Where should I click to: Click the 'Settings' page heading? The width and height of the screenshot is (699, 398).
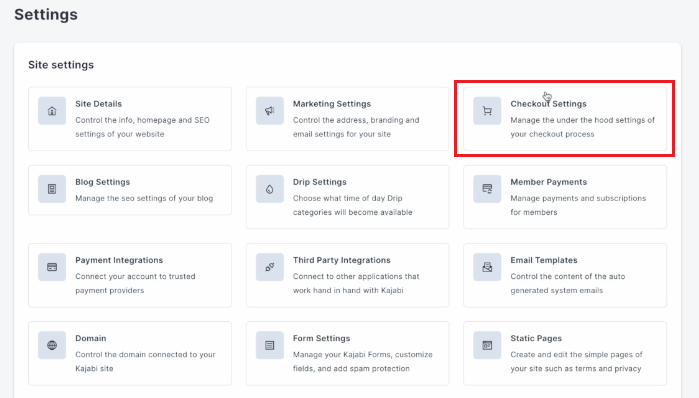click(x=46, y=14)
